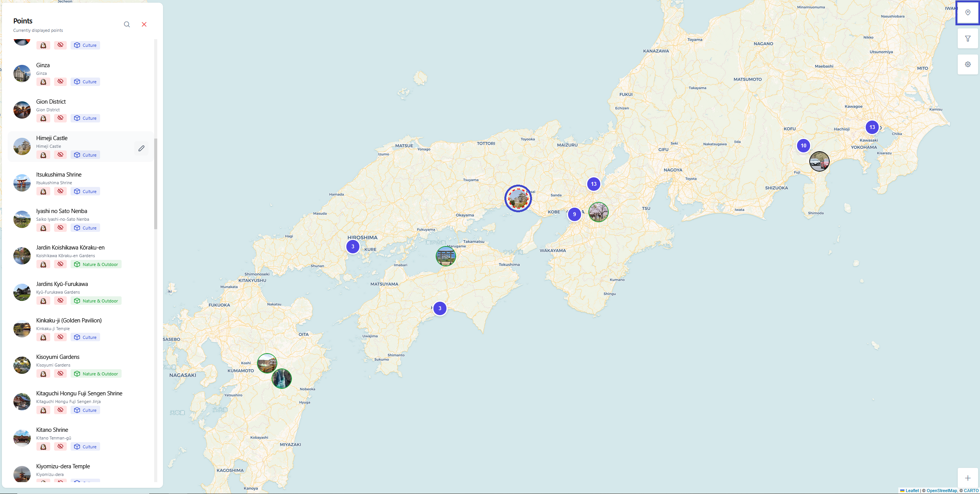Edit Himeji Castle with pencil icon
Viewport: 980px width, 494px height.
click(x=142, y=148)
